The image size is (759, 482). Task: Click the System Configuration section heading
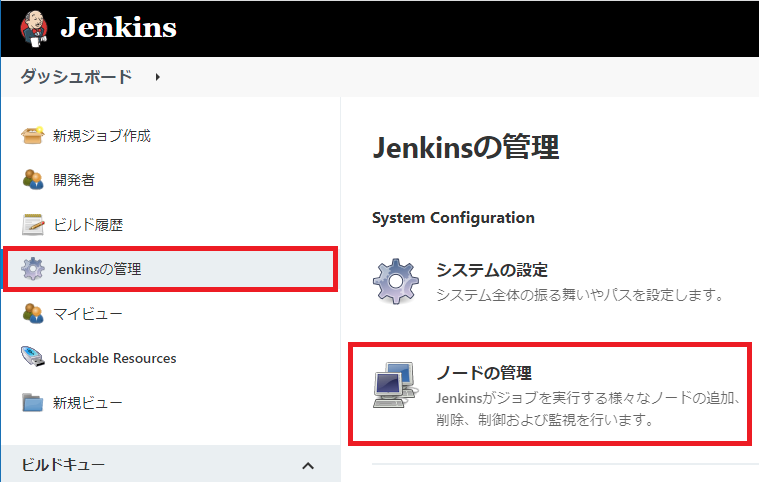(x=454, y=218)
